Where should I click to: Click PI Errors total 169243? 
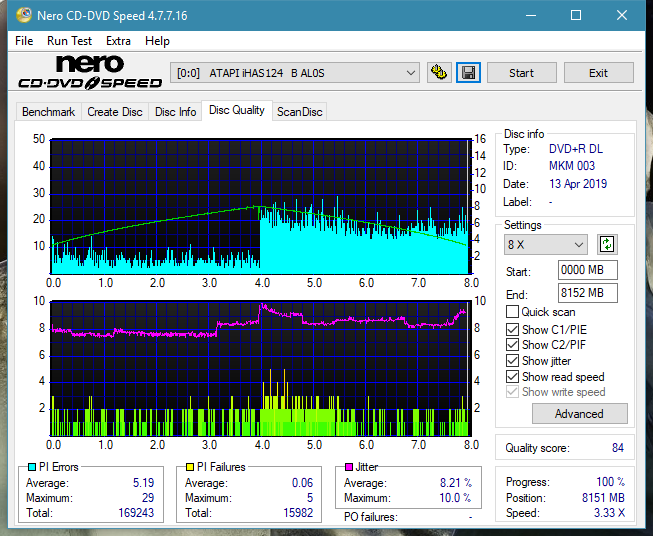tap(136, 513)
